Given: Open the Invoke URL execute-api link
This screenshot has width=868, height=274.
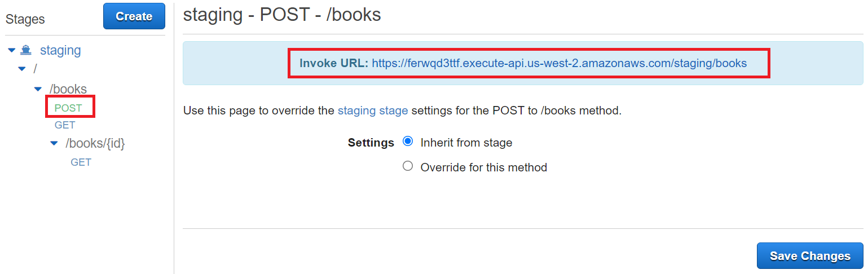Looking at the screenshot, I should [x=559, y=63].
